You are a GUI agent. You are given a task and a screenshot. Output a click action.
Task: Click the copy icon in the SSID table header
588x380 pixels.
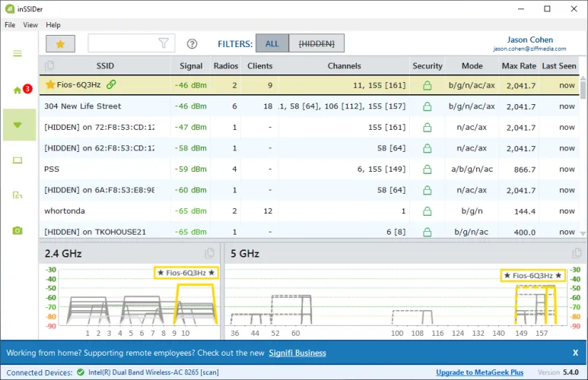[x=50, y=66]
